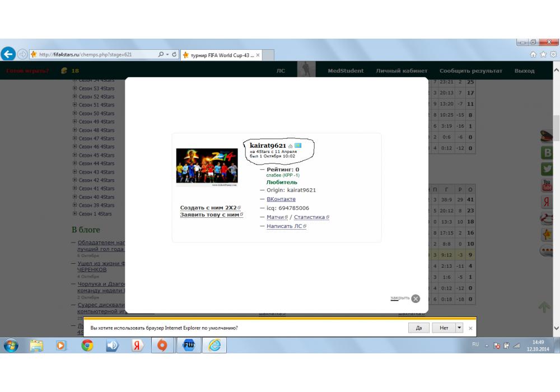Open Личный кабинет in the top menu
560x392 pixels.
pos(402,71)
